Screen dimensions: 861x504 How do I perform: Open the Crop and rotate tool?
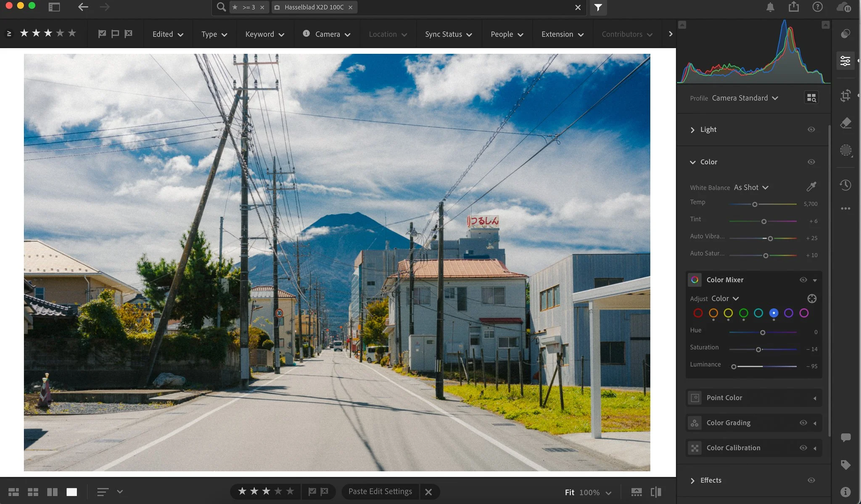tap(845, 96)
